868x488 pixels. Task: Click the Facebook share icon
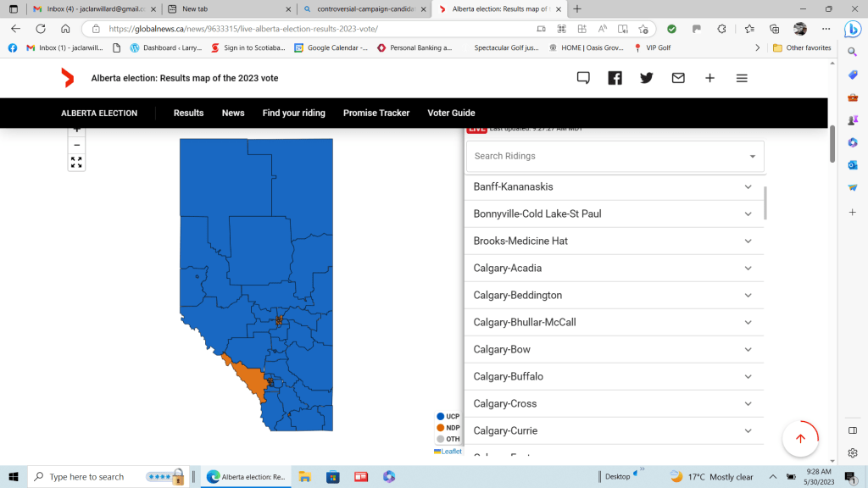pos(615,78)
